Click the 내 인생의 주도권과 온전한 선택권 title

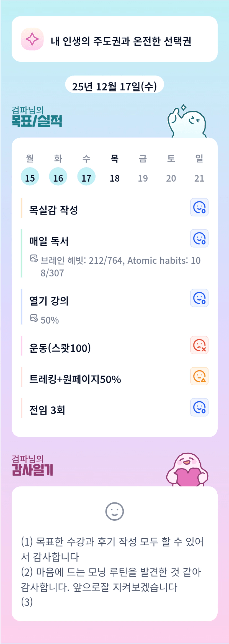pos(121,41)
